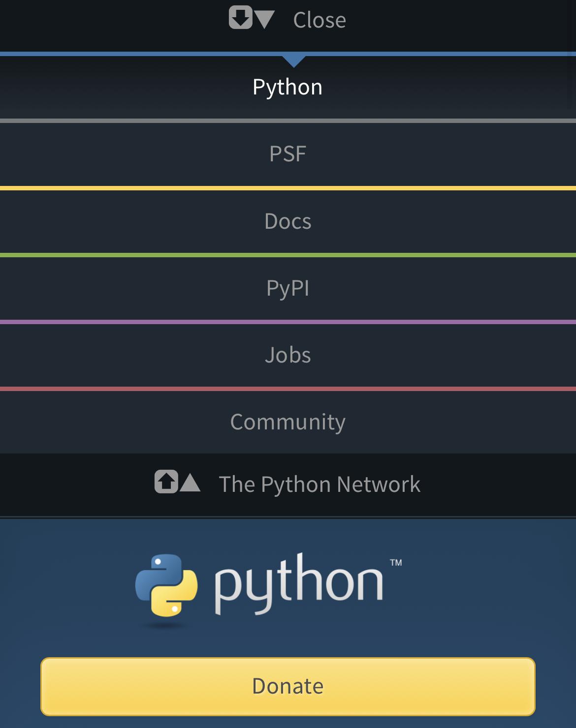Image resolution: width=576 pixels, height=728 pixels.
Task: Open the PyPI menu item
Action: [288, 288]
